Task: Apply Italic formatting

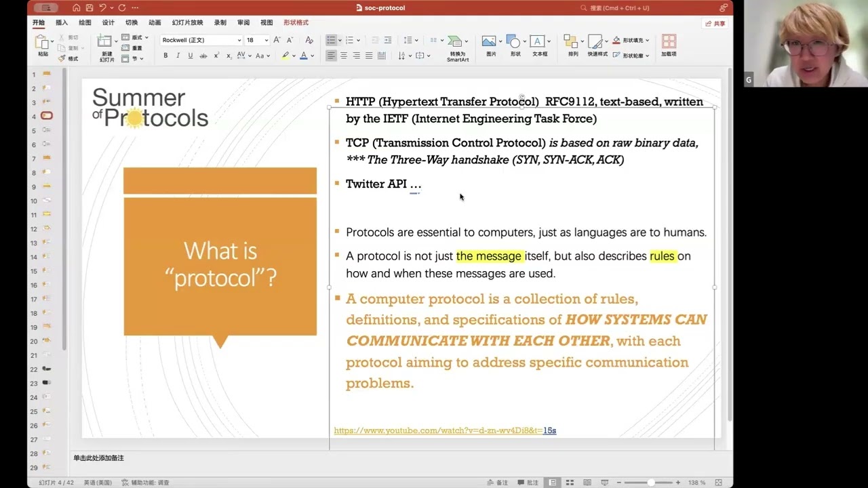Action: tap(178, 56)
